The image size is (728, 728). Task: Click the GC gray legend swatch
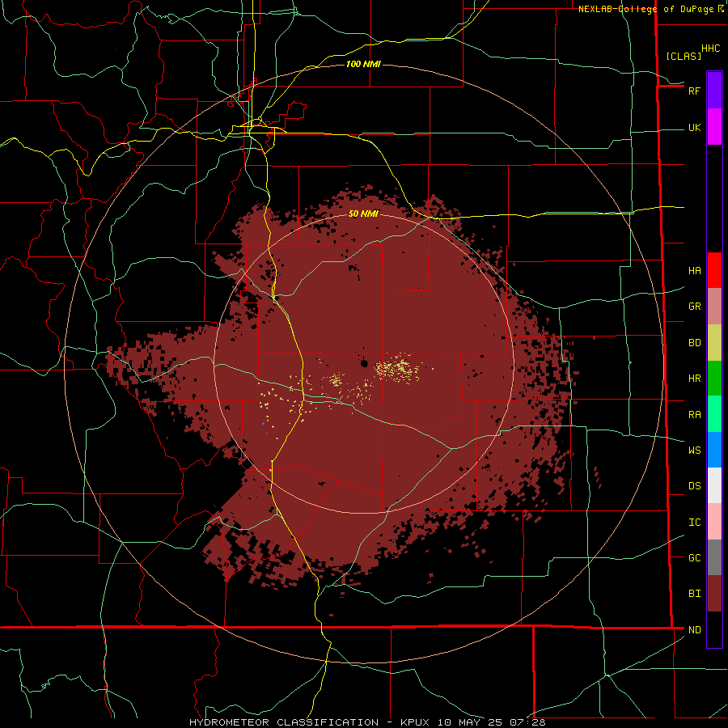point(714,557)
